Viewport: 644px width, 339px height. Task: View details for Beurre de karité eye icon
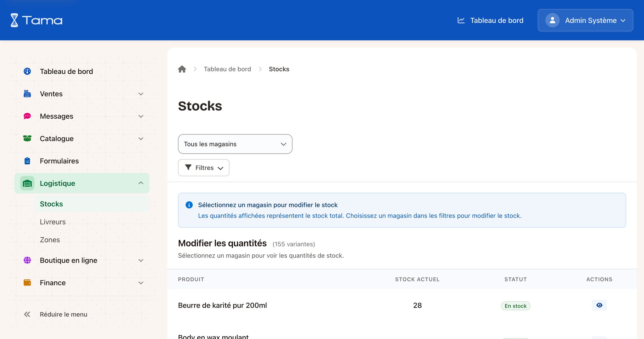coord(599,305)
